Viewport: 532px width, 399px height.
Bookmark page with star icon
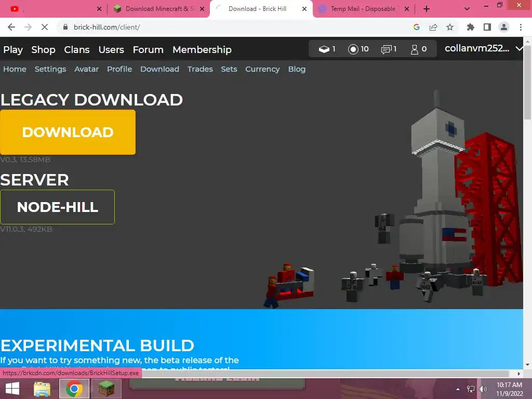point(450,27)
